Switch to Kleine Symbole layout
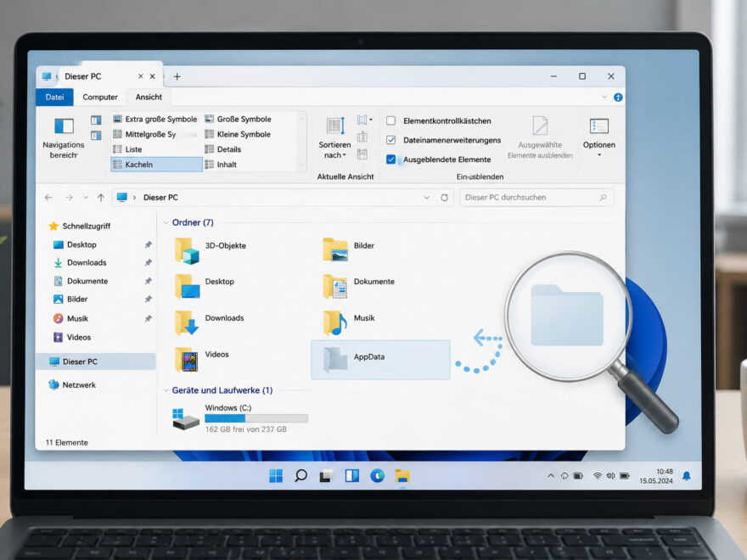 [238, 134]
